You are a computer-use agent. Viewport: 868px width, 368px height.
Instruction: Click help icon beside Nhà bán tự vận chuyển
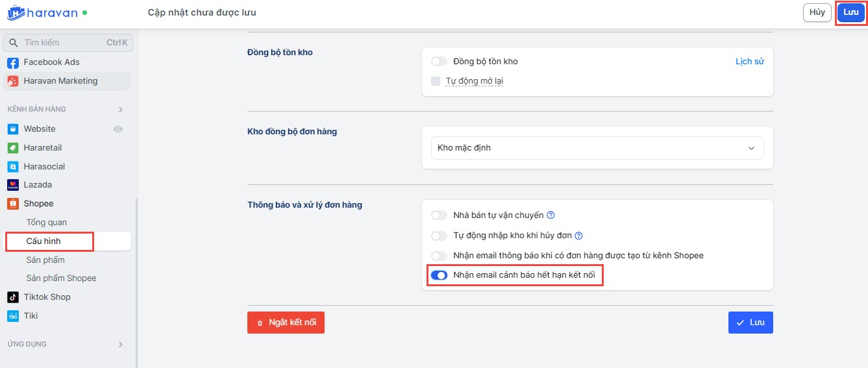coord(551,215)
